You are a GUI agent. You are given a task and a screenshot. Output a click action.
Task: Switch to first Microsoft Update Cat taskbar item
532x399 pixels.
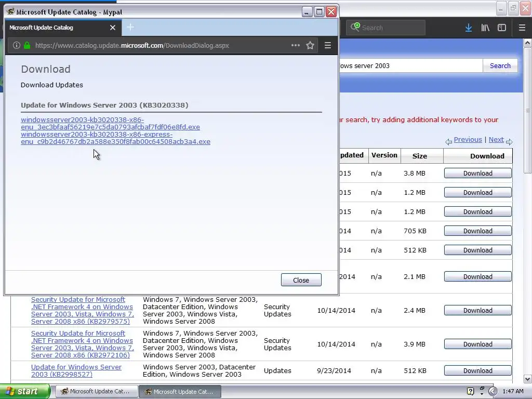click(x=96, y=392)
